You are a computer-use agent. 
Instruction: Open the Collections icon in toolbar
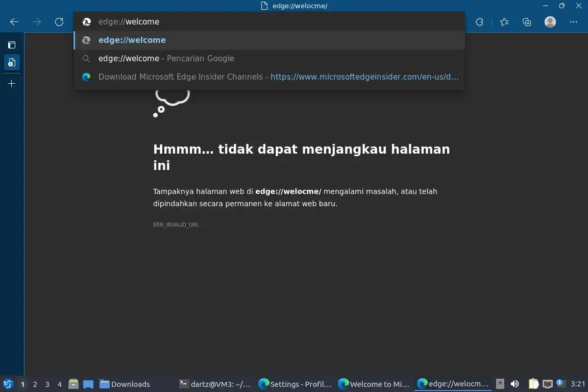coord(527,22)
